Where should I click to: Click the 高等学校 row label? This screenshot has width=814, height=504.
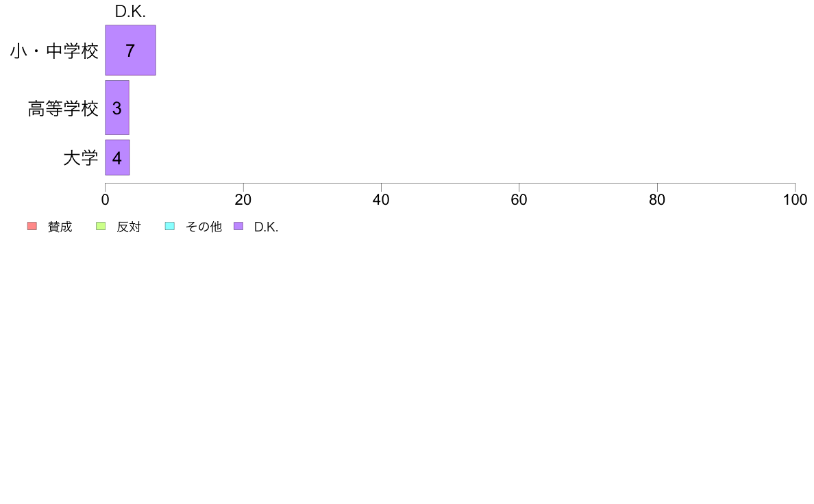63,108
